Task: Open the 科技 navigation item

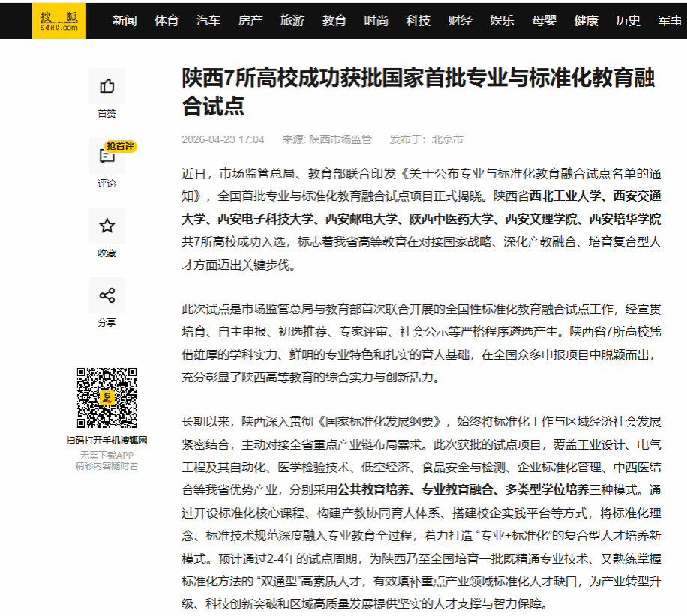Action: pos(418,20)
